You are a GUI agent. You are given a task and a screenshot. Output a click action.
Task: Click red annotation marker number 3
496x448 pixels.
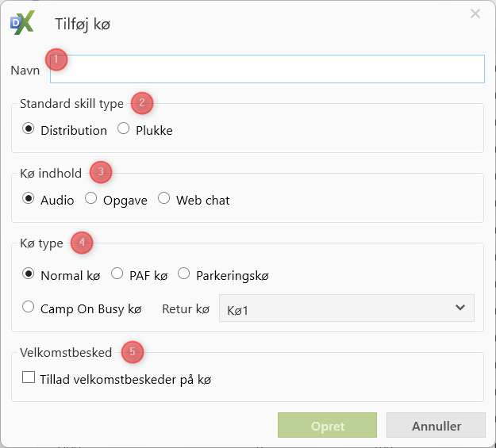[101, 171]
